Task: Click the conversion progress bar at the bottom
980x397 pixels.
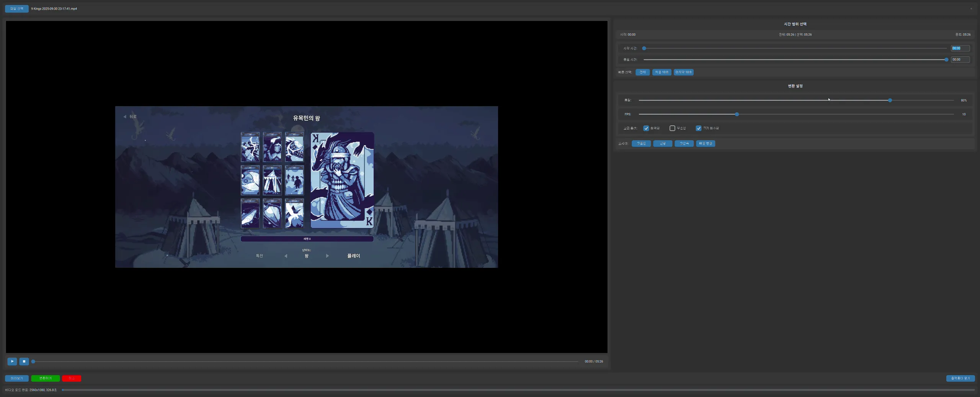Action: click(518, 390)
